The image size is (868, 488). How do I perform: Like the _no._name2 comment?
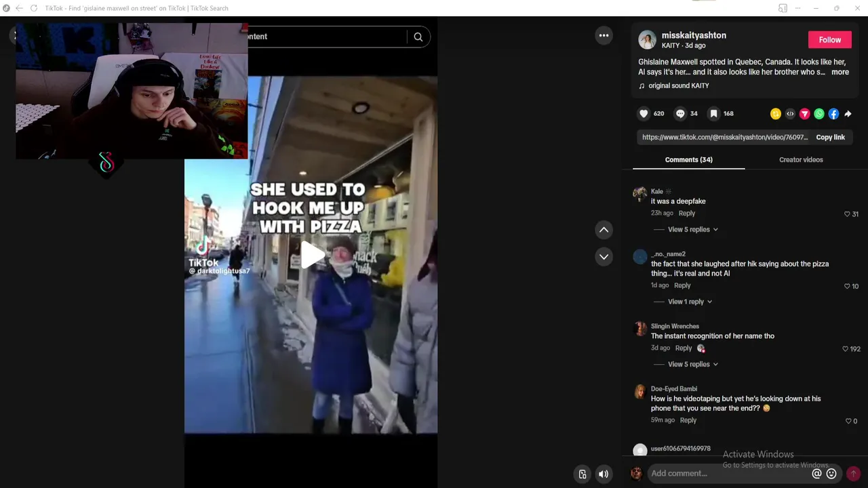click(x=847, y=287)
